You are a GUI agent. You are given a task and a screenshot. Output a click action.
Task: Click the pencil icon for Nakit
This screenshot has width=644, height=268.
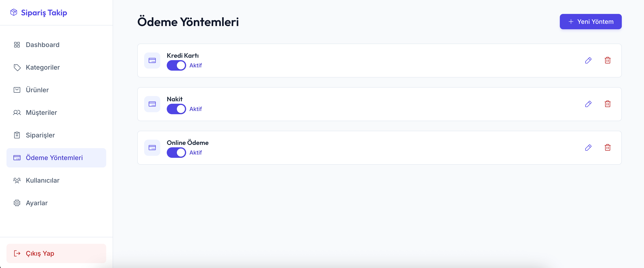(588, 104)
